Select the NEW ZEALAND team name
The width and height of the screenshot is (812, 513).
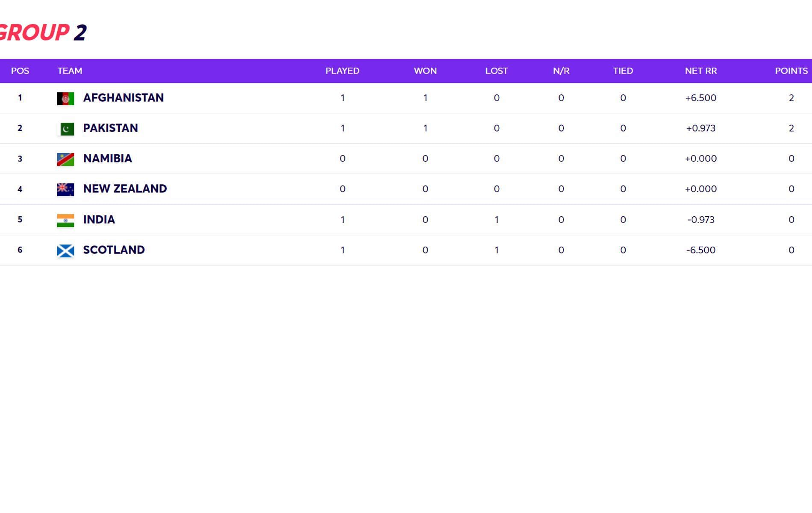(x=125, y=189)
